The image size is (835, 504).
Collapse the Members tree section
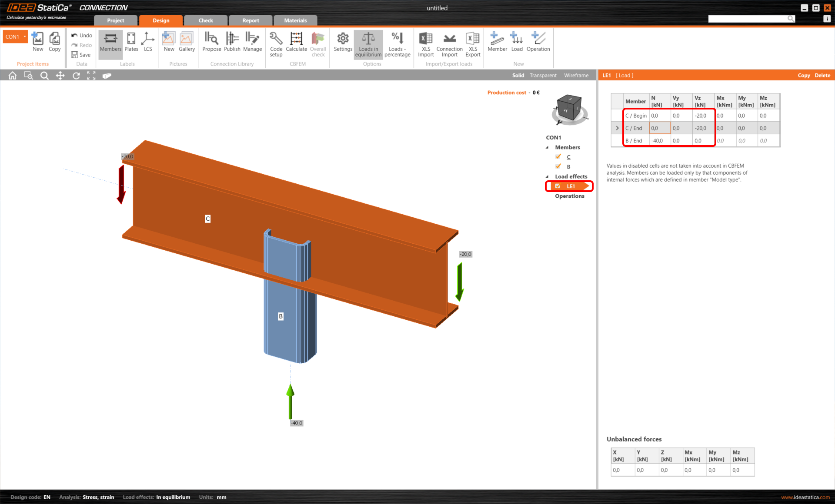coord(547,147)
